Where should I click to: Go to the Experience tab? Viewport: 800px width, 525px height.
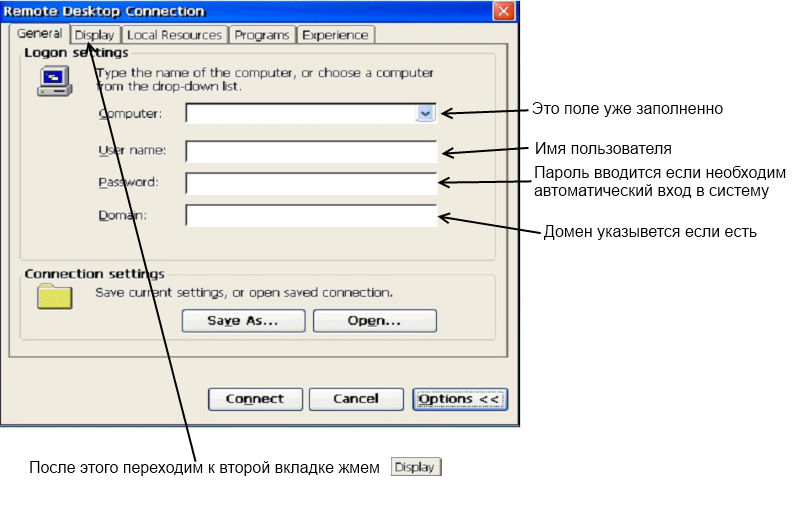click(x=335, y=35)
